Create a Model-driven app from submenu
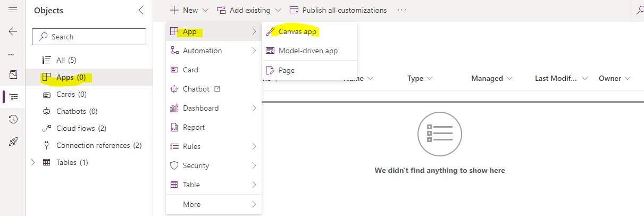Screen dimensions: 644x216 (310, 51)
